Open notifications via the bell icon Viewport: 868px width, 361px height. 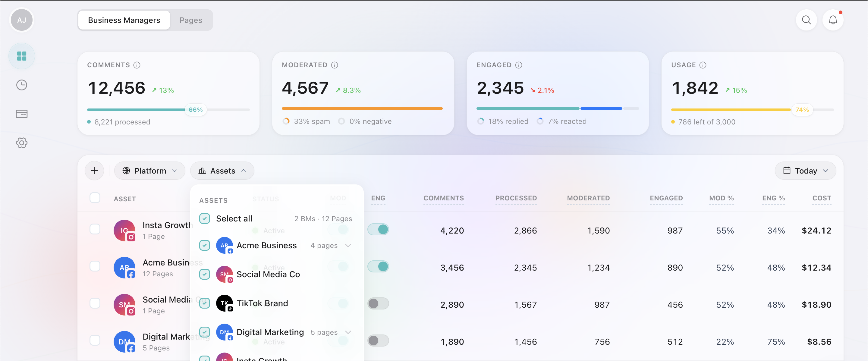(833, 20)
